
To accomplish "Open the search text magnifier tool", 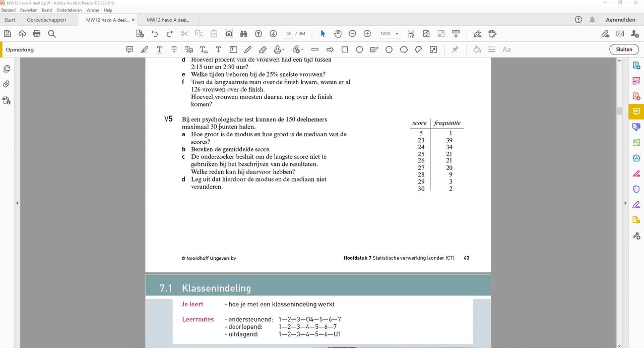I will (52, 34).
